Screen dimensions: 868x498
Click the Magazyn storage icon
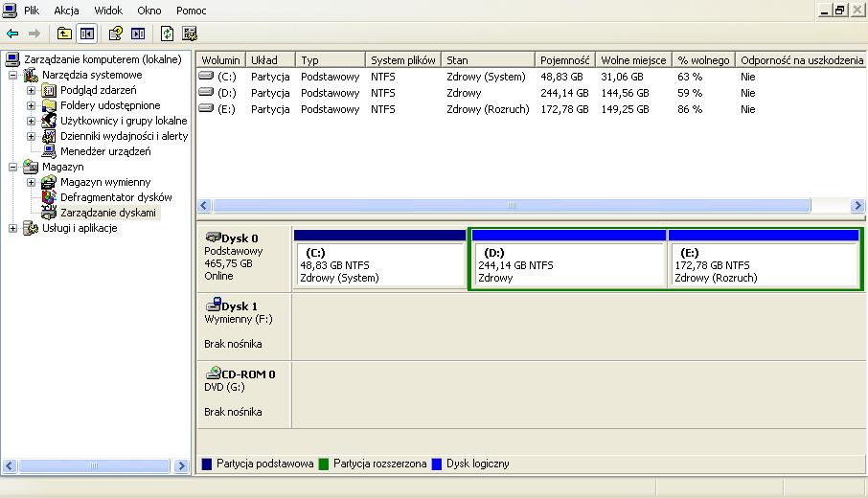pyautogui.click(x=30, y=167)
